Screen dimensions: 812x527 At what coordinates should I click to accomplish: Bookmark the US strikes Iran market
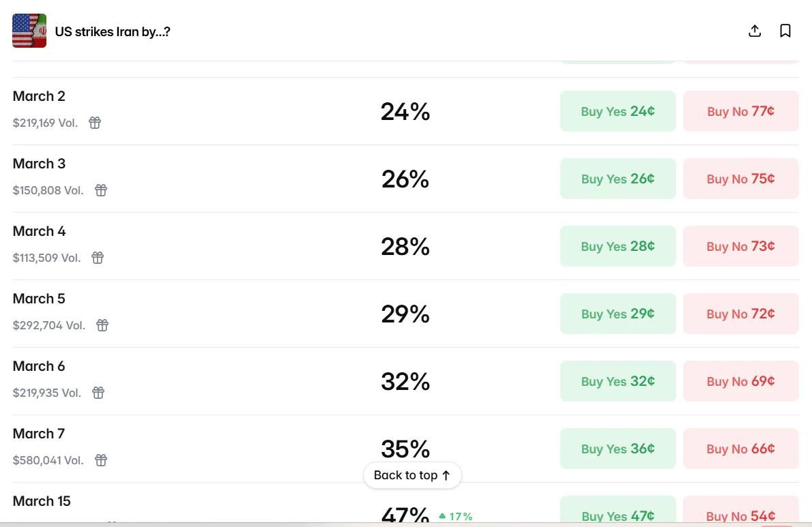click(785, 31)
